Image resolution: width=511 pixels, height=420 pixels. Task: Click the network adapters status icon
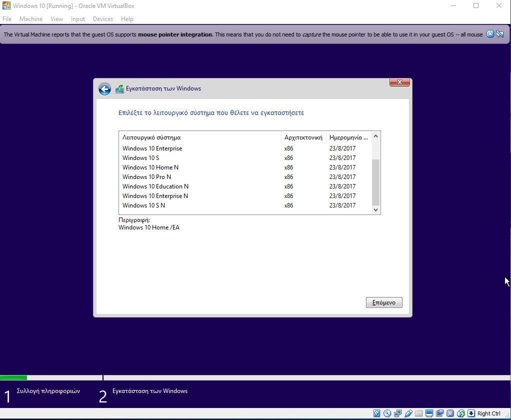(397, 413)
